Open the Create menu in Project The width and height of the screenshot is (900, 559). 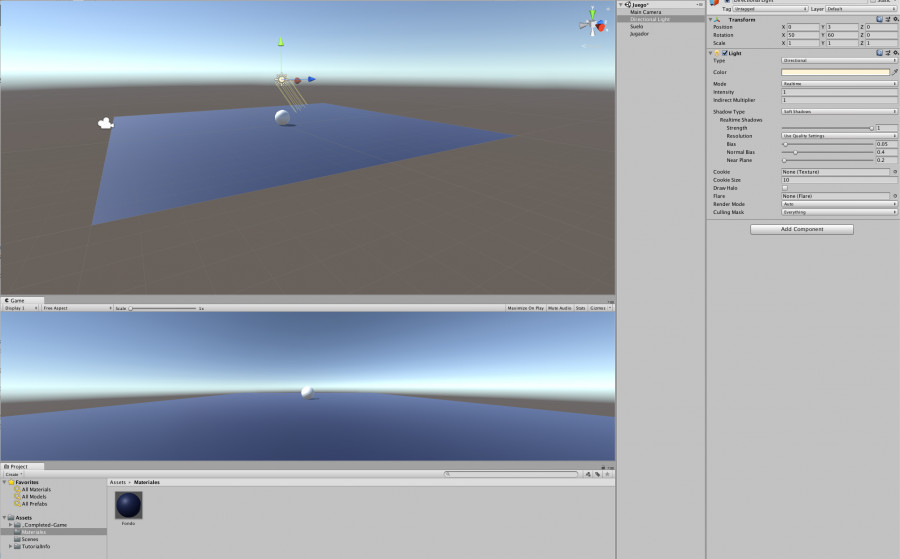tap(13, 475)
